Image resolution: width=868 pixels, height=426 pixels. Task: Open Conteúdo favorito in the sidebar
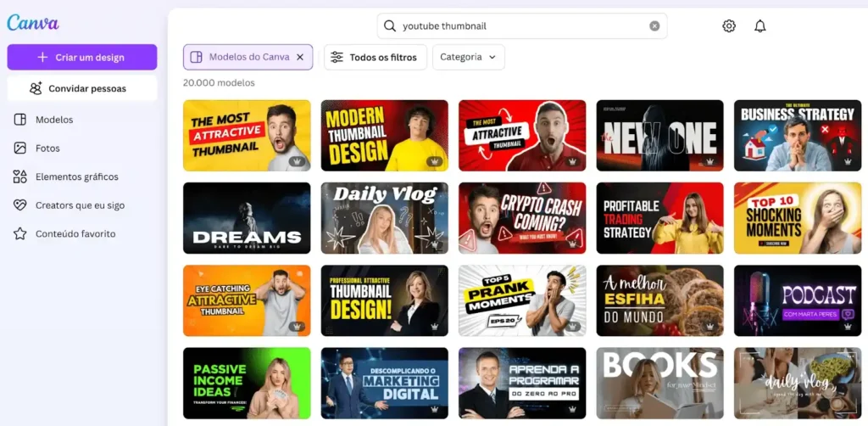[x=75, y=233]
